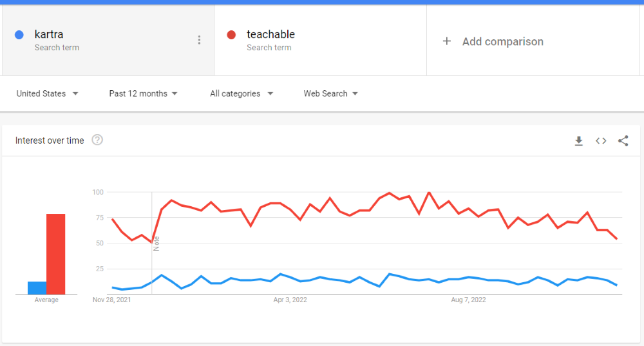Screen dimensions: 644x346
Task: Edit the kartra search term
Action: pos(49,35)
